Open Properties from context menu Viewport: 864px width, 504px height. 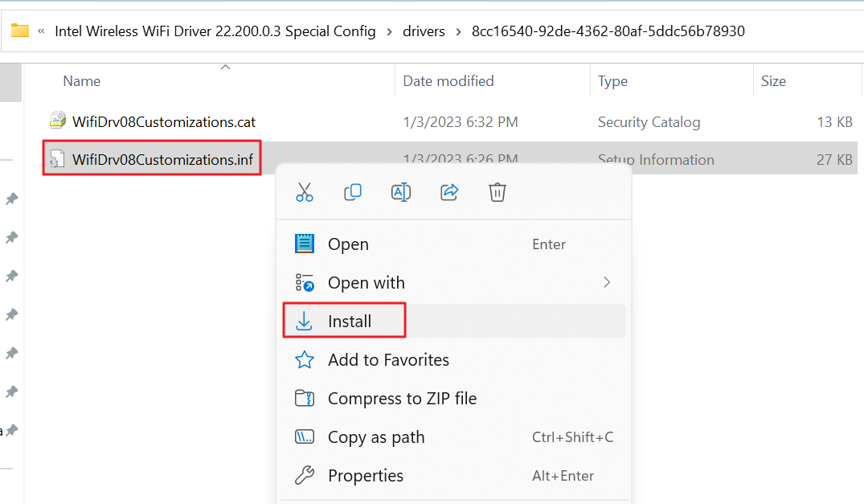tap(366, 476)
